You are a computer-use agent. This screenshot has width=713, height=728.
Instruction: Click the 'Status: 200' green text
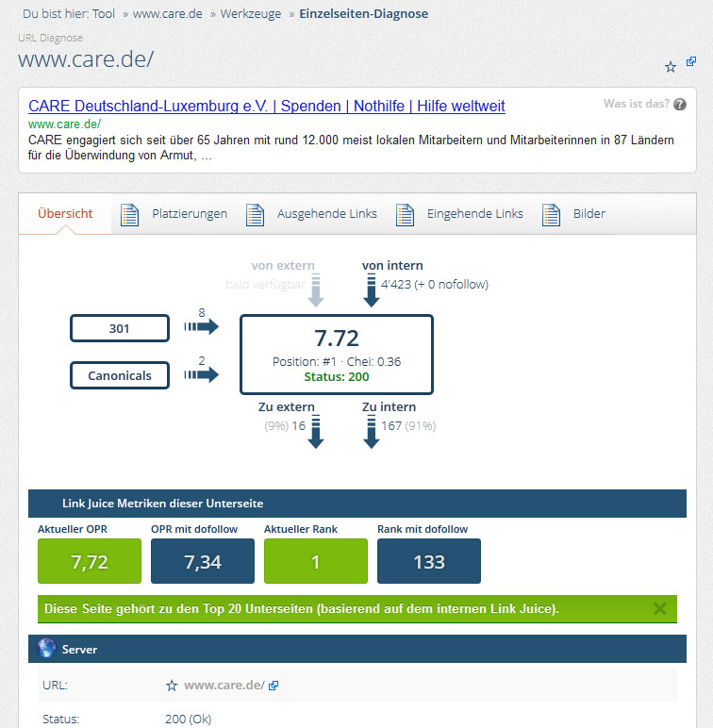pyautogui.click(x=337, y=377)
